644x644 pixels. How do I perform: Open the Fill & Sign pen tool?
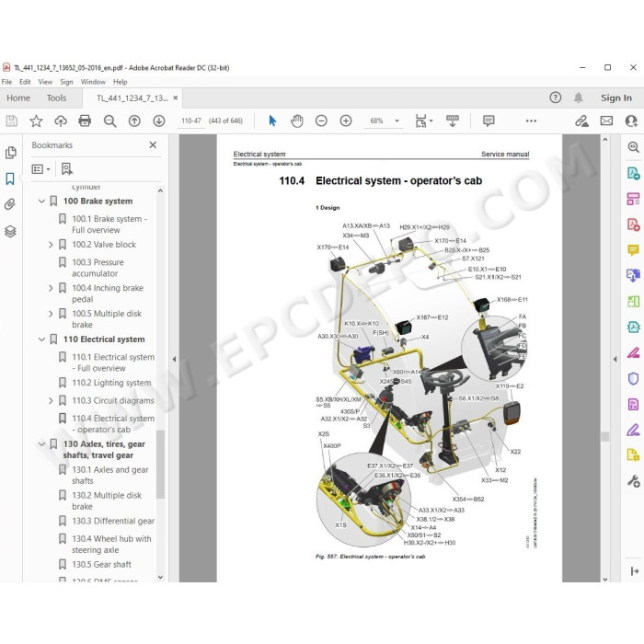pos(633,430)
